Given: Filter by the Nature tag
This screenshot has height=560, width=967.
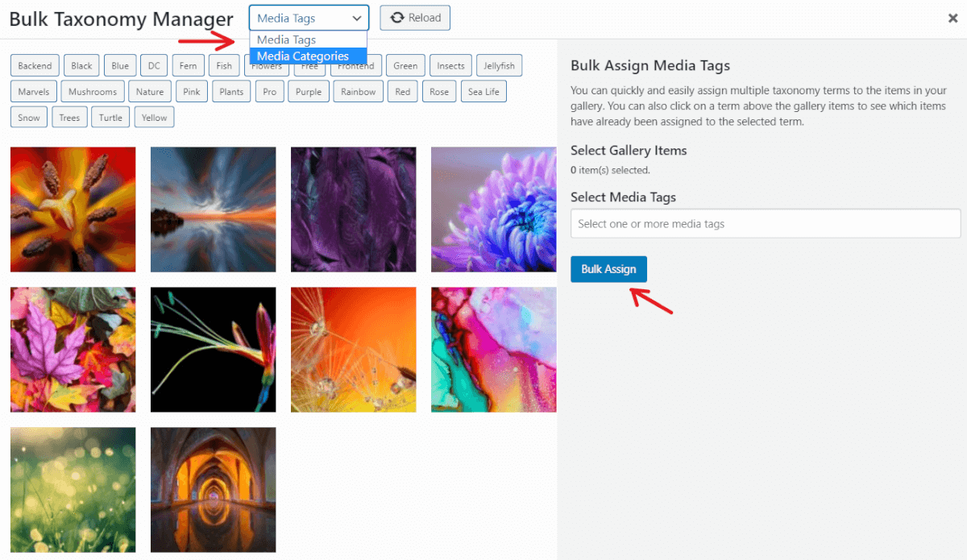Looking at the screenshot, I should 150,92.
